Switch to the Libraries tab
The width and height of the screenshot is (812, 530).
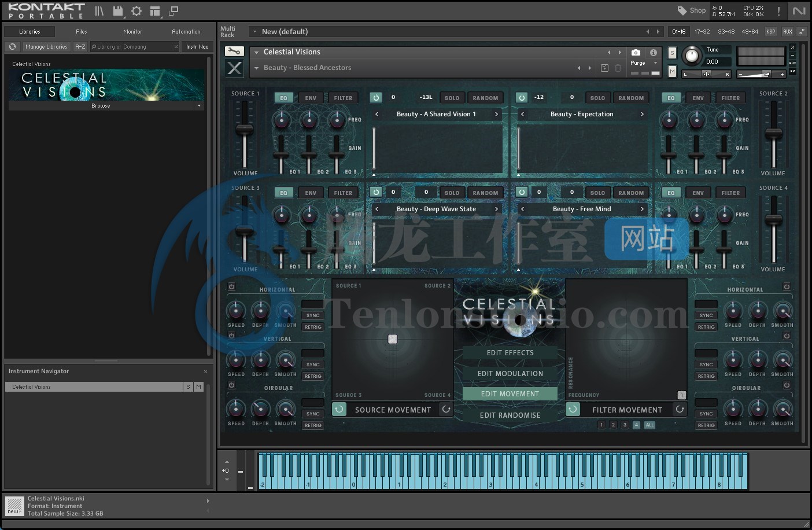[29, 31]
